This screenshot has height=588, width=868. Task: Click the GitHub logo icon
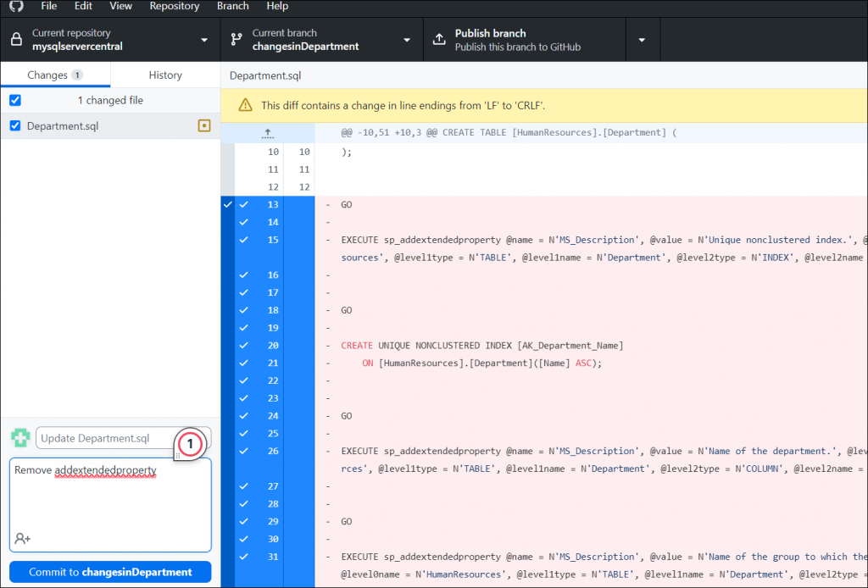17,6
